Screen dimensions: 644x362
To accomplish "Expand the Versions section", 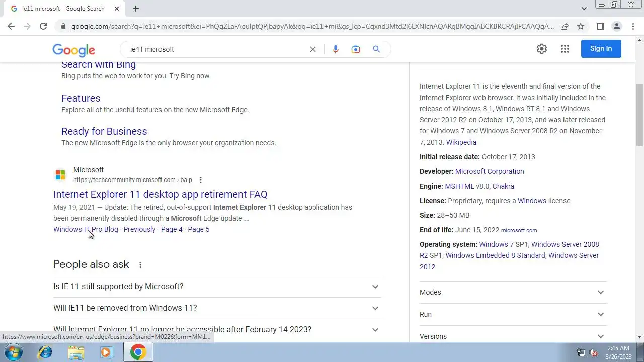I will point(513,336).
